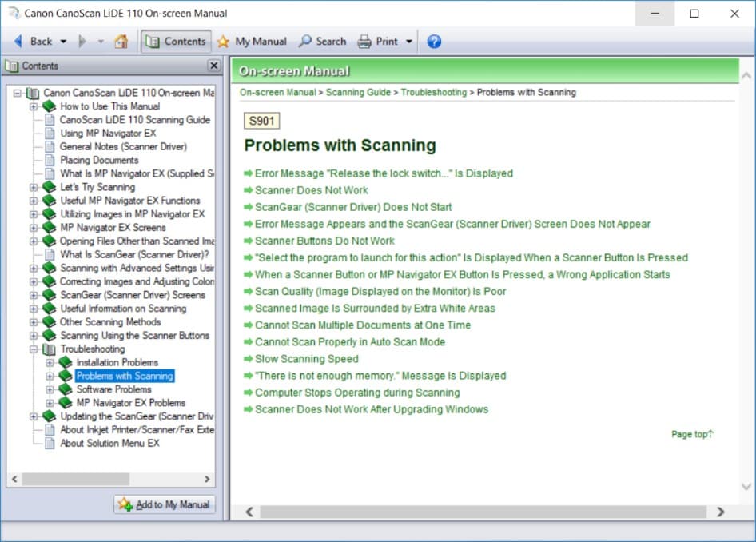Close the Contents side panel
The image size is (756, 542).
point(213,66)
